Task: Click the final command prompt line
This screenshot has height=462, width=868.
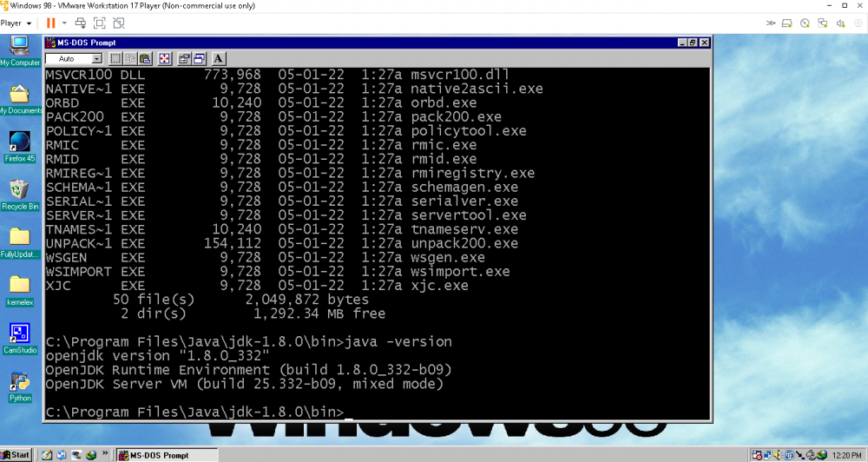Action: (x=199, y=412)
